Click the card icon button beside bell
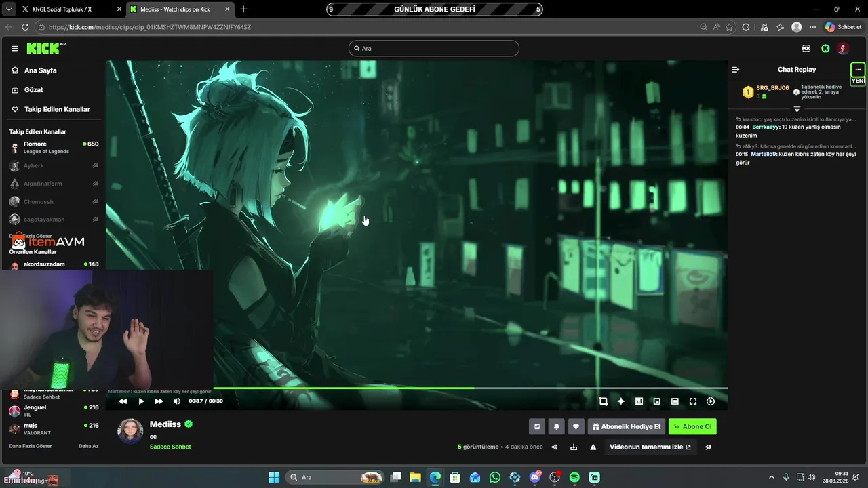Image resolution: width=868 pixels, height=488 pixels. point(537,426)
